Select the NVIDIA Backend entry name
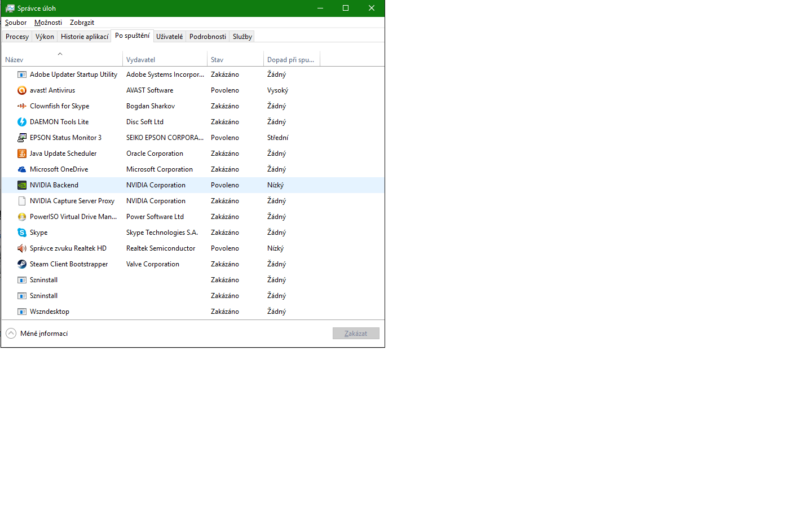This screenshot has height=508, width=812. (54, 185)
